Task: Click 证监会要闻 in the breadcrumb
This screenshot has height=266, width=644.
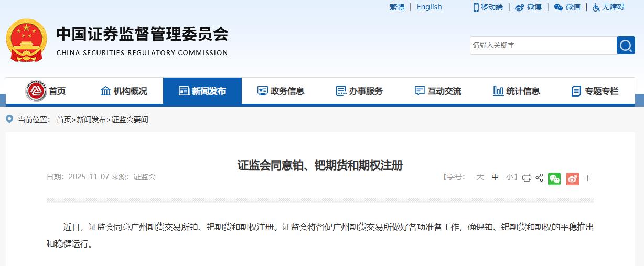Action: click(x=130, y=120)
